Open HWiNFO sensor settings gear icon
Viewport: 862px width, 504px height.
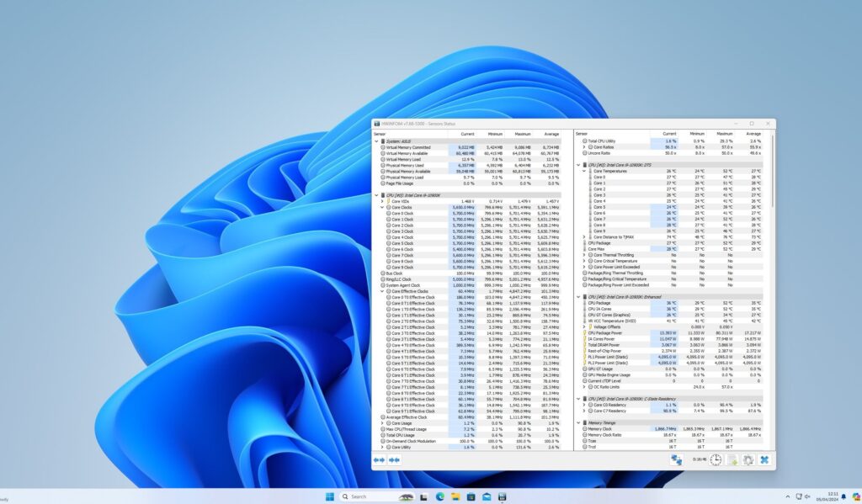click(748, 460)
